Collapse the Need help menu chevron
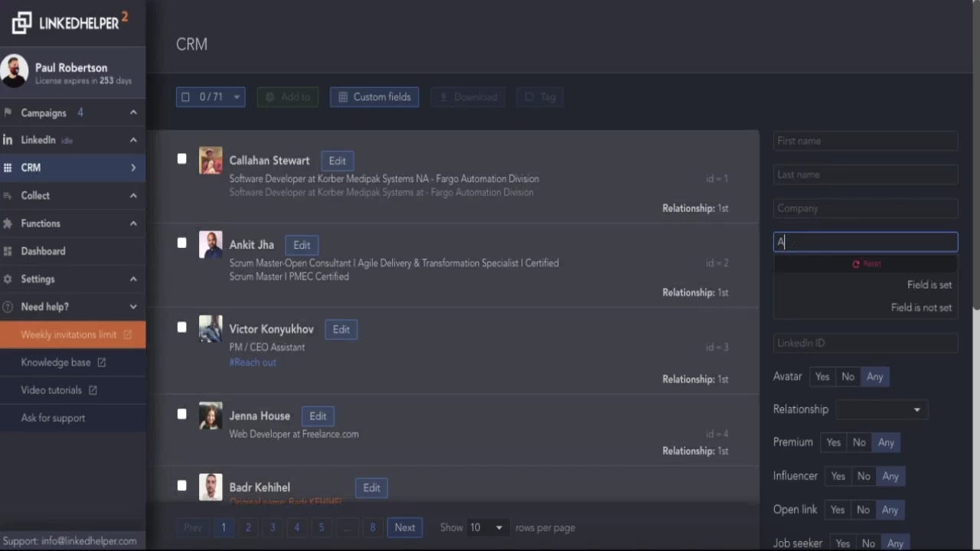The image size is (980, 551). point(133,307)
